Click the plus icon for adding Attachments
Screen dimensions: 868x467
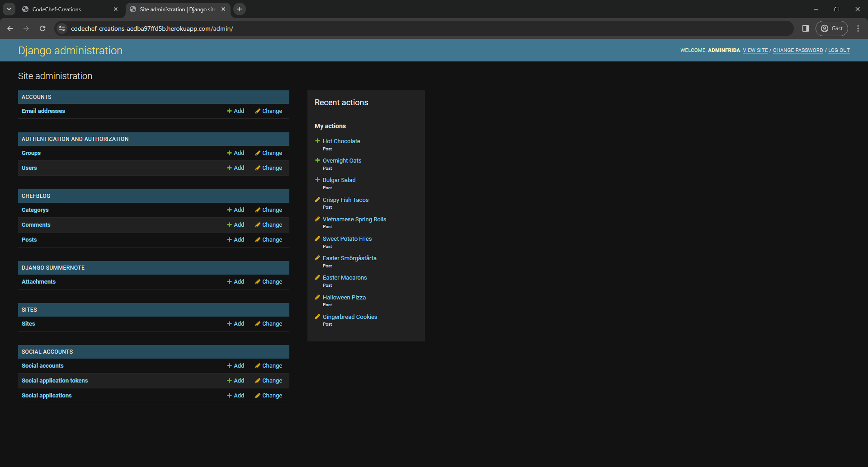point(229,281)
